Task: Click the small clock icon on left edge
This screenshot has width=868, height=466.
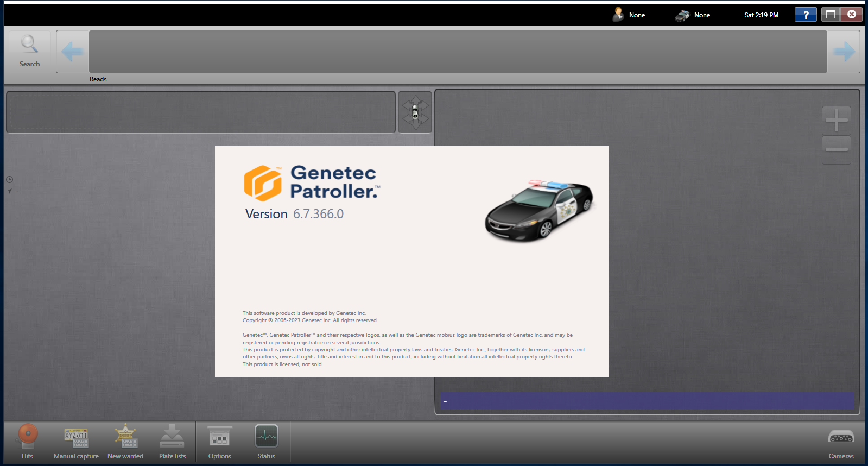Action: 9,180
